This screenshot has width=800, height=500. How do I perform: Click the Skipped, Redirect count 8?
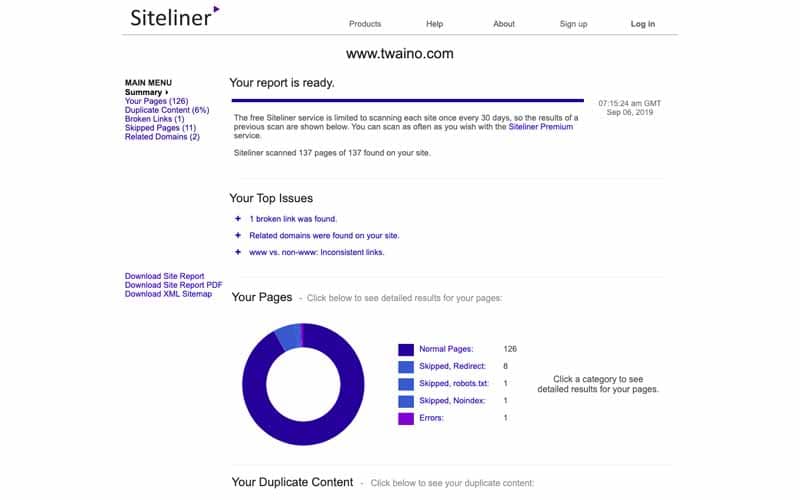(505, 366)
